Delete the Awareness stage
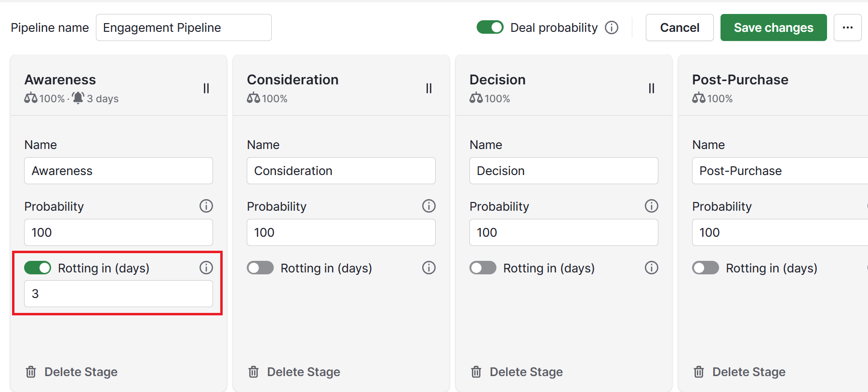 [71, 372]
